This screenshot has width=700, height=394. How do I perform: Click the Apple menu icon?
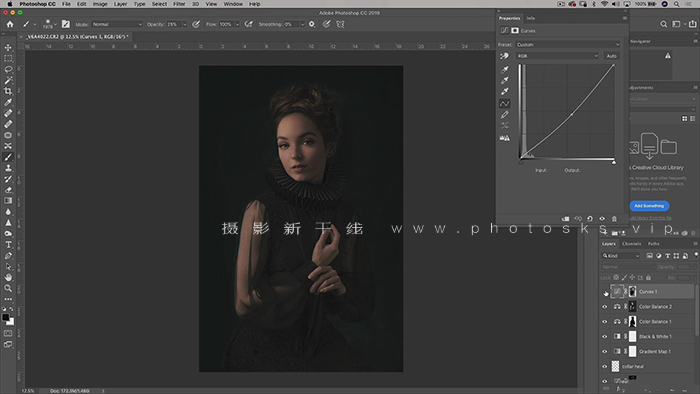[x=9, y=4]
